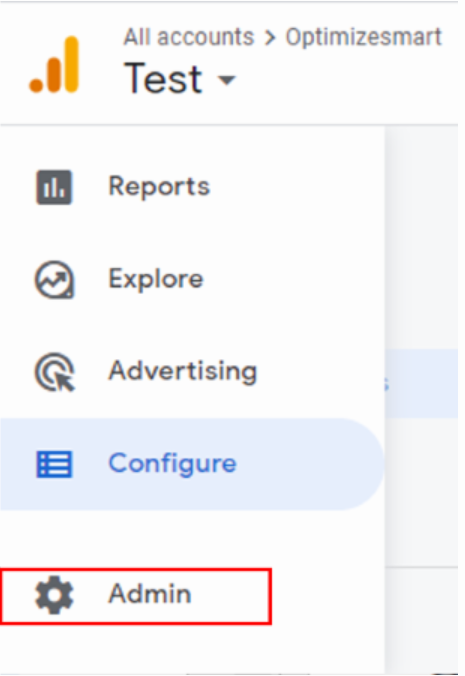Click inside the red-outlined Admin box
Screen dimensions: 465x676
136,596
